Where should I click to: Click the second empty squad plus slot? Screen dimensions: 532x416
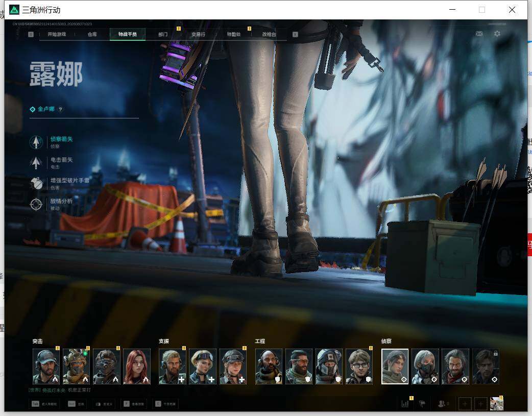coord(480,404)
